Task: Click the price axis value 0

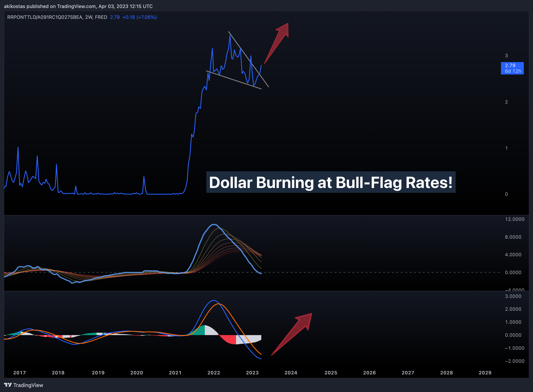Action: (506, 194)
